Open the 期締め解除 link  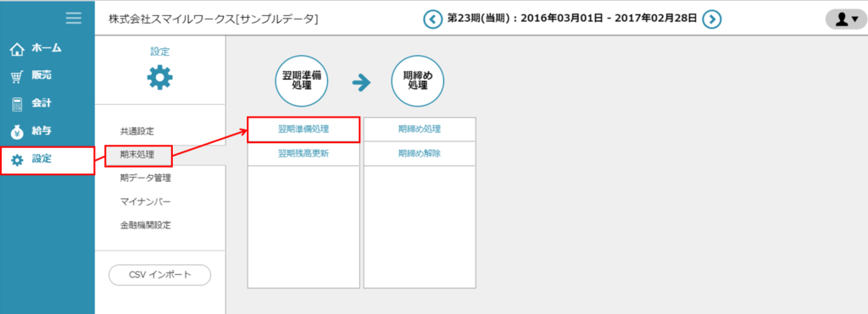pos(420,154)
